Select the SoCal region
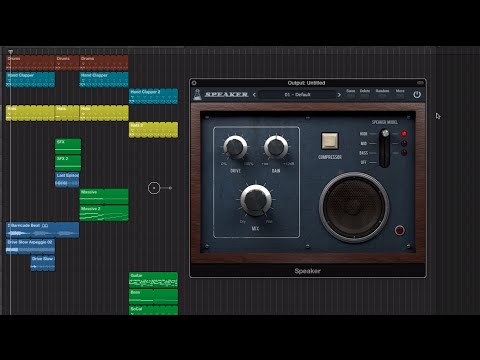480x360 pixels. click(x=153, y=310)
